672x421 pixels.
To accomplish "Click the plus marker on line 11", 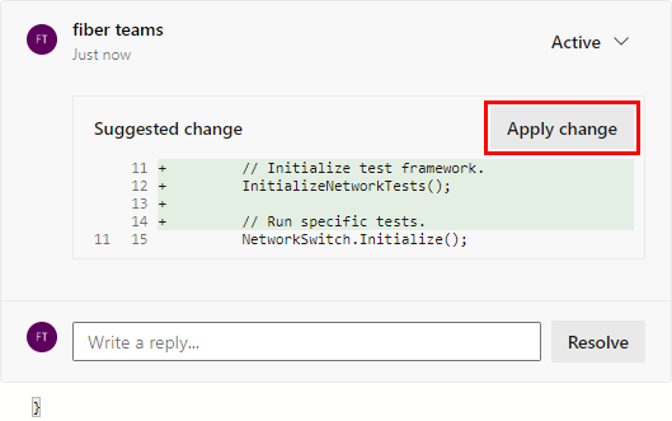I will point(162,168).
